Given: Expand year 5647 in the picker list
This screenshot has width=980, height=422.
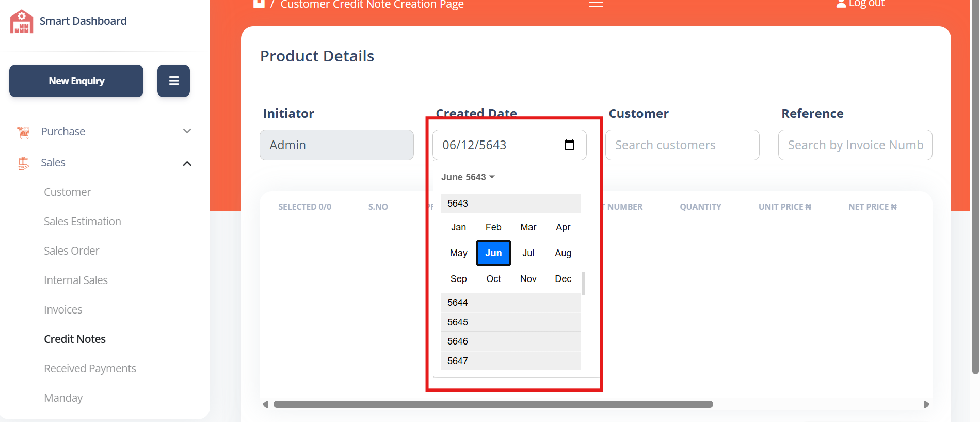Looking at the screenshot, I should click(510, 361).
